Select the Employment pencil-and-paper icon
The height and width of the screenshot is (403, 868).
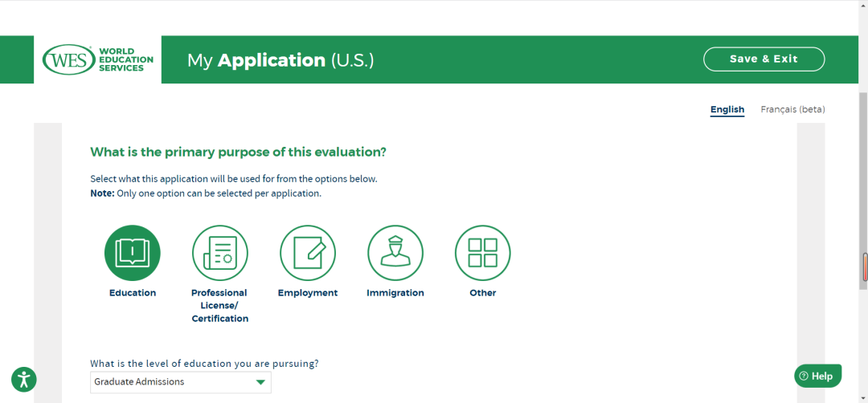tap(307, 253)
